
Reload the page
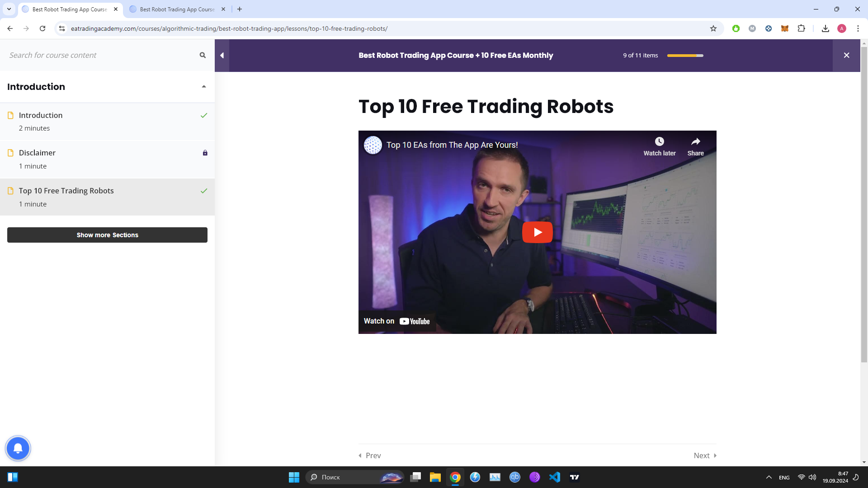pyautogui.click(x=42, y=28)
